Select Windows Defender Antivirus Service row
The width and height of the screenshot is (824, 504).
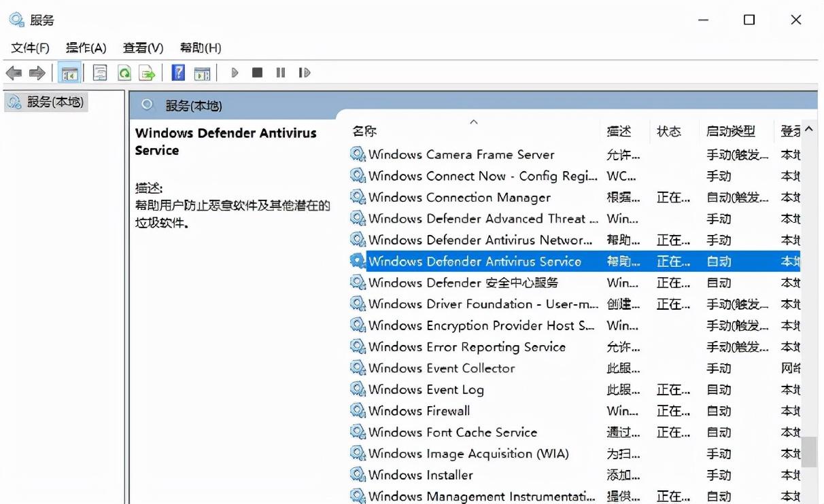click(574, 261)
